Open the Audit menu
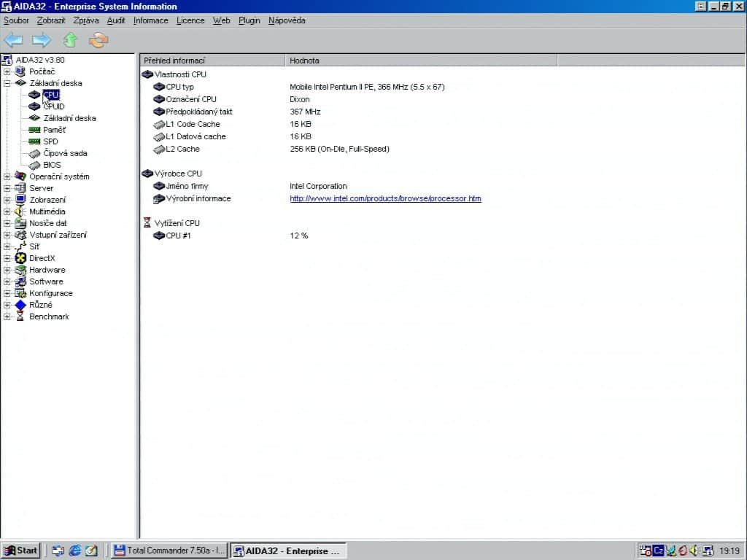The height and width of the screenshot is (560, 747). (116, 20)
